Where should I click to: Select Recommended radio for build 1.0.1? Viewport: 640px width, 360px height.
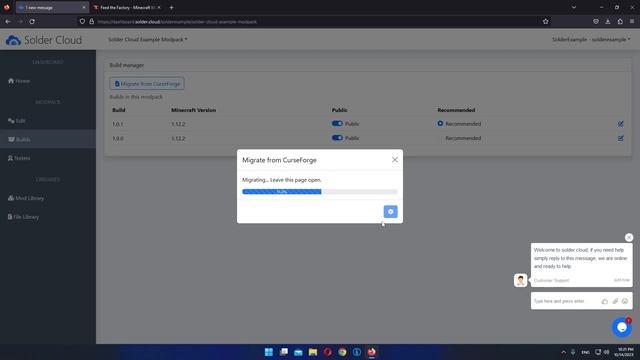click(440, 123)
